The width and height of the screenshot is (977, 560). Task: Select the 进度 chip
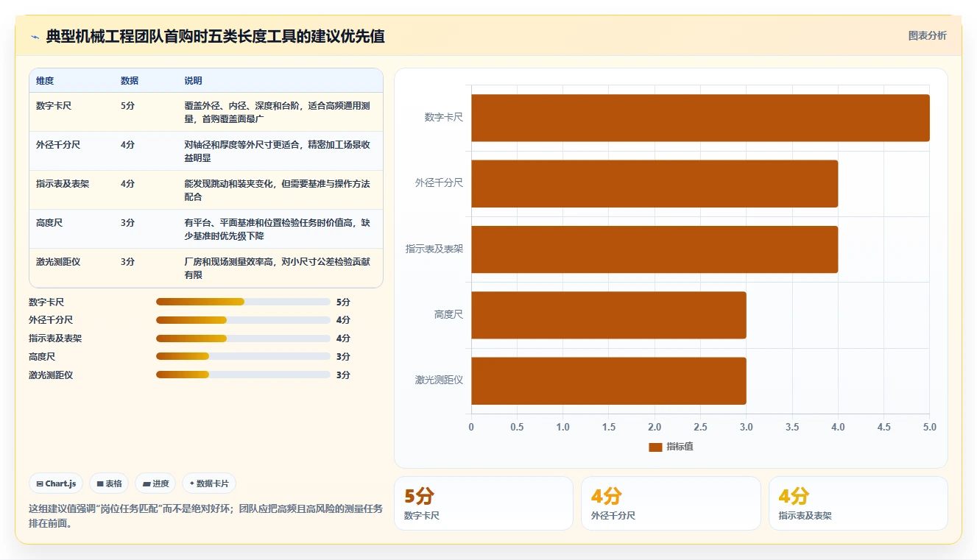pos(155,483)
